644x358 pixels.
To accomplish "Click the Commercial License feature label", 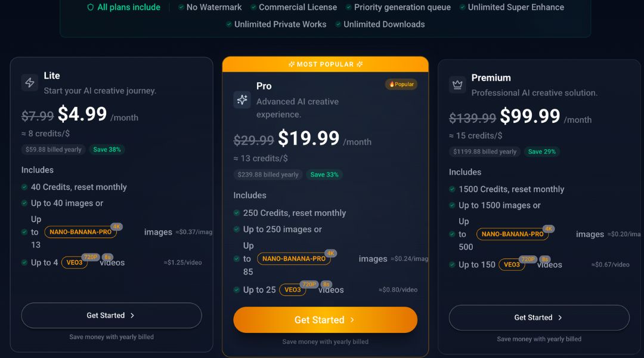I will tap(298, 8).
